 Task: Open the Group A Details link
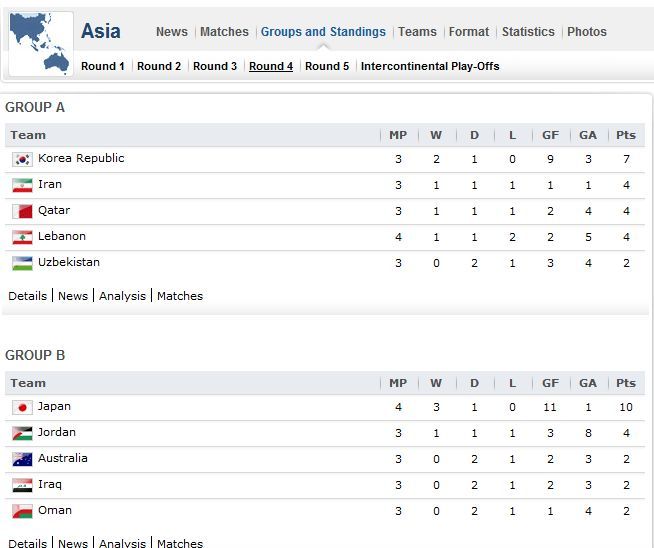click(x=28, y=296)
